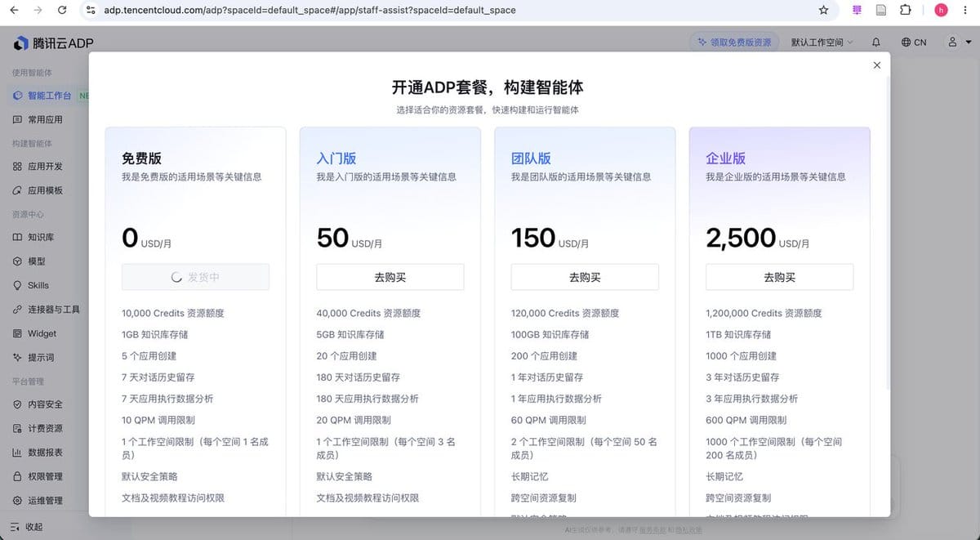
Task: Open the Chrome three-dot menu
Action: (967, 11)
